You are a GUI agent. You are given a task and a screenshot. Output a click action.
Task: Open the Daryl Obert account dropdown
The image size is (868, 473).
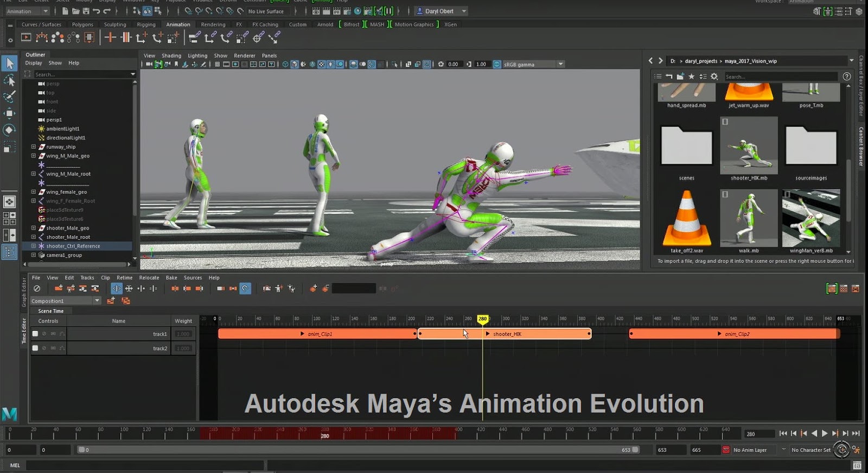(x=441, y=11)
